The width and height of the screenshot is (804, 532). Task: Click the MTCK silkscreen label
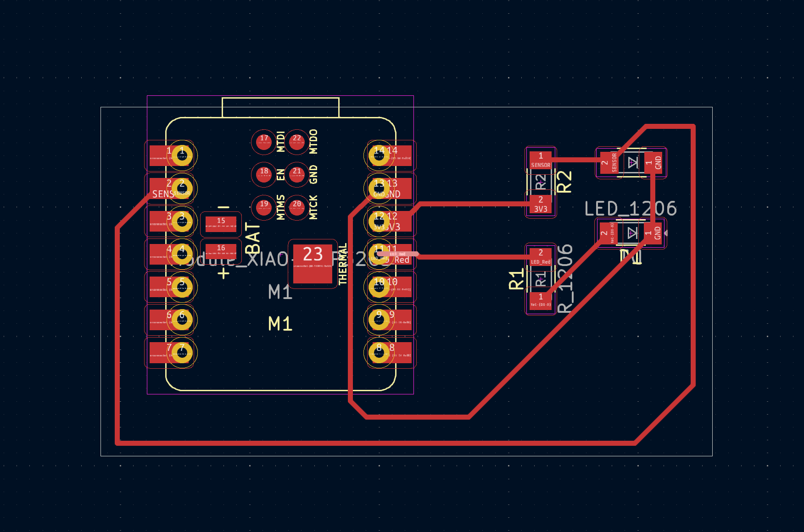click(313, 207)
